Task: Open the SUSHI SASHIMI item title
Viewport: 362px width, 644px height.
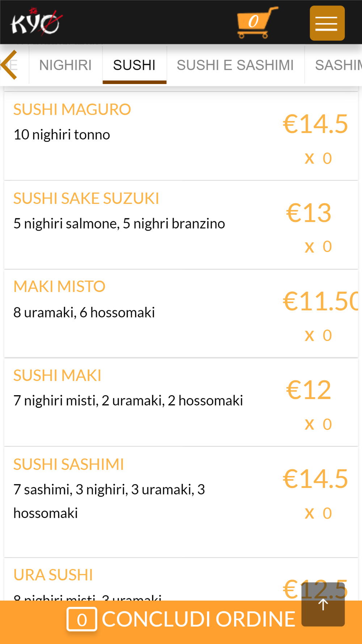Action: (69, 464)
